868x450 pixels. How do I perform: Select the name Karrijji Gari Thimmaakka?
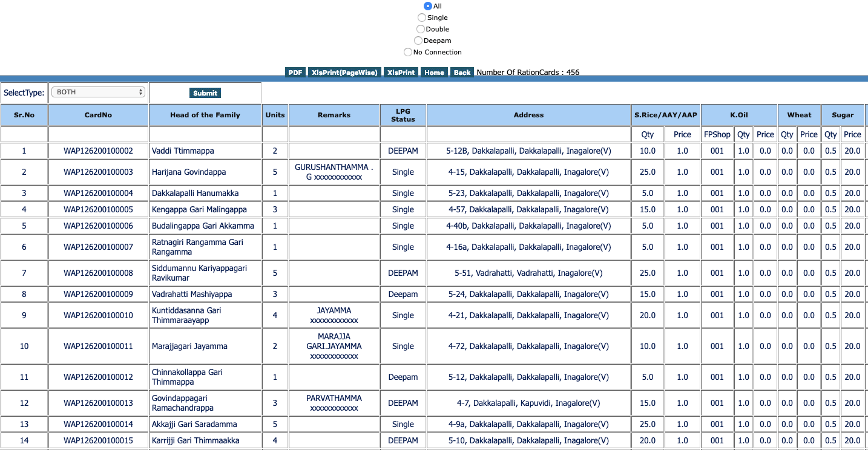[196, 440]
